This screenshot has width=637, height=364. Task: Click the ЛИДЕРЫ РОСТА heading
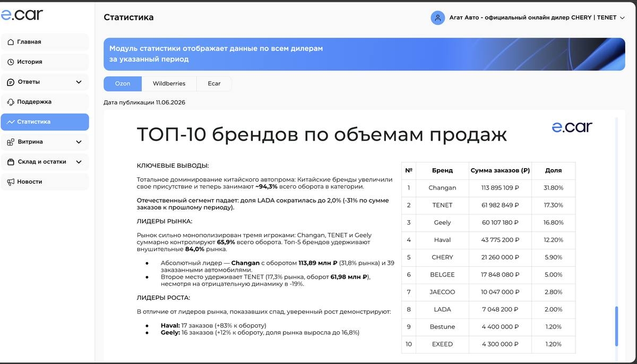click(x=163, y=298)
